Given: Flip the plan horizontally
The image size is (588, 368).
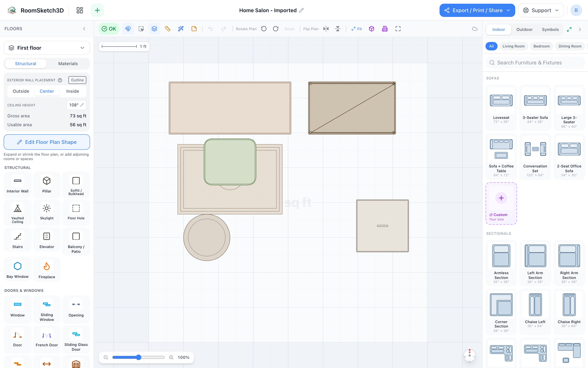Looking at the screenshot, I should tap(326, 29).
